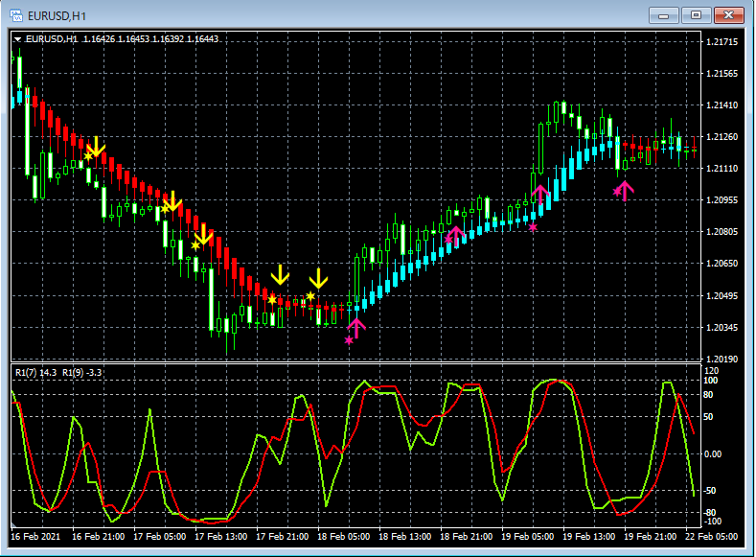Click price level 1.21565 on the scale
Image resolution: width=756 pixels, height=557 pixels.
tap(722, 74)
